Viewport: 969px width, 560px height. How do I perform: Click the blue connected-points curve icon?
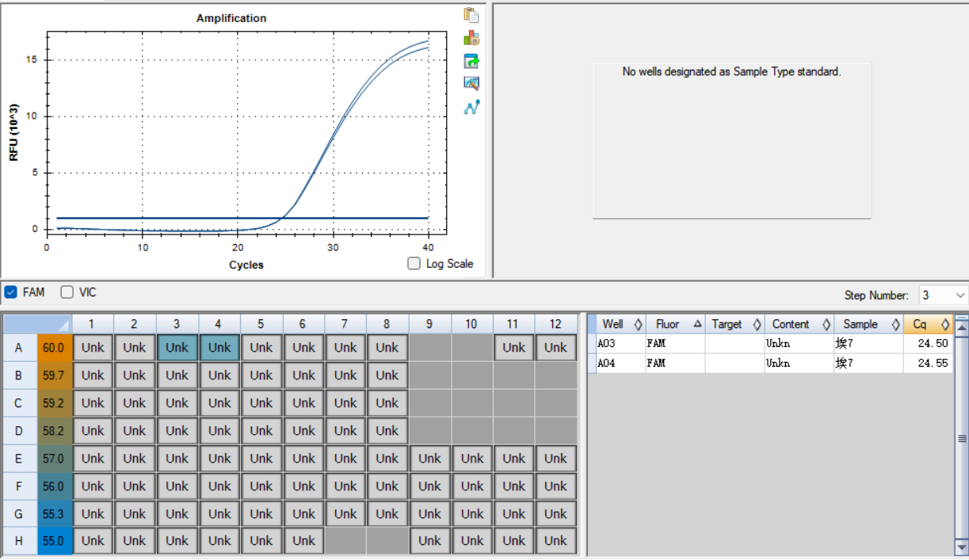pyautogui.click(x=471, y=106)
